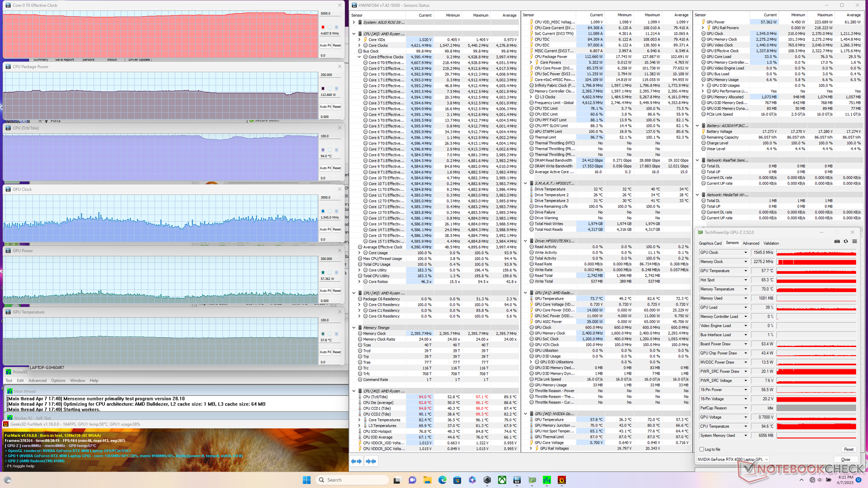Screen dimensions: 868x488
Task: Expand the Core VIDs tree node
Action: [x=359, y=40]
